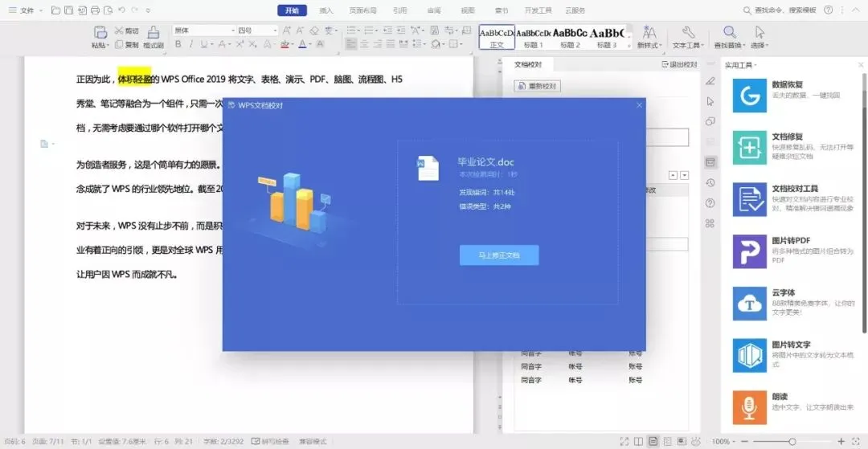This screenshot has width=868, height=449.
Task: Click the help question mark icon
Action: click(x=828, y=10)
